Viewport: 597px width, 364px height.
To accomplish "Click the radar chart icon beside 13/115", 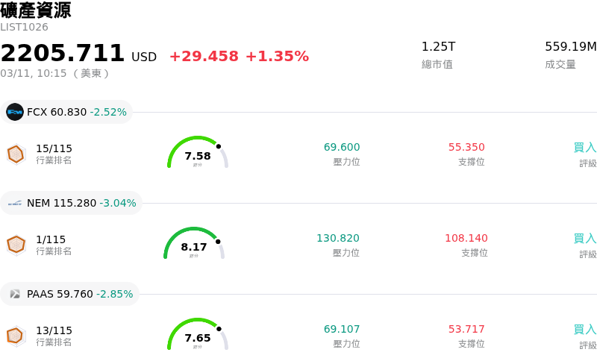I will tap(16, 336).
